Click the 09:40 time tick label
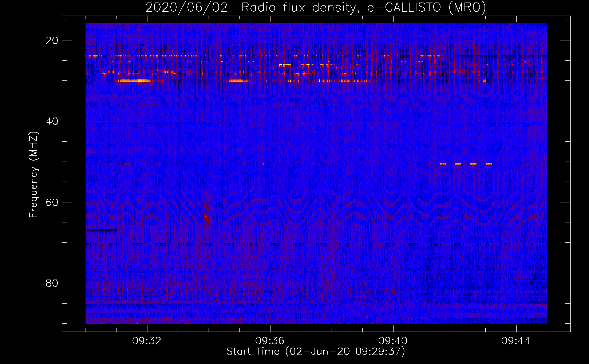Screen dimensions: 589x364 (393, 341)
